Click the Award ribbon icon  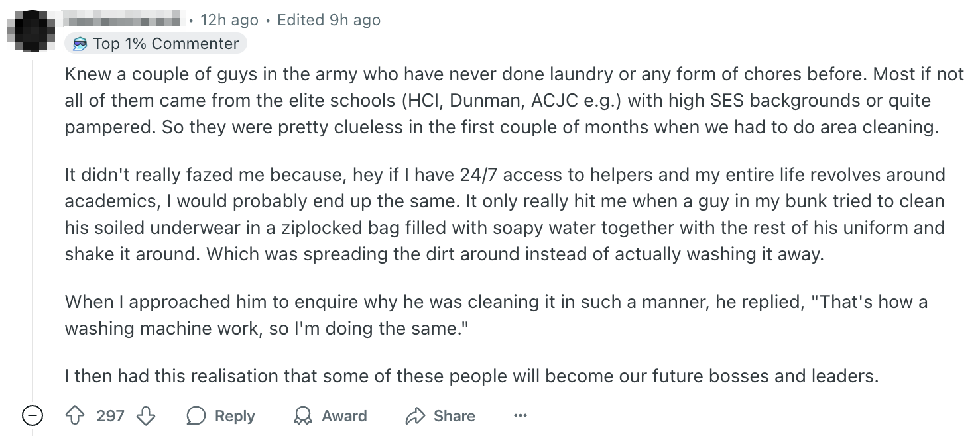point(303,416)
